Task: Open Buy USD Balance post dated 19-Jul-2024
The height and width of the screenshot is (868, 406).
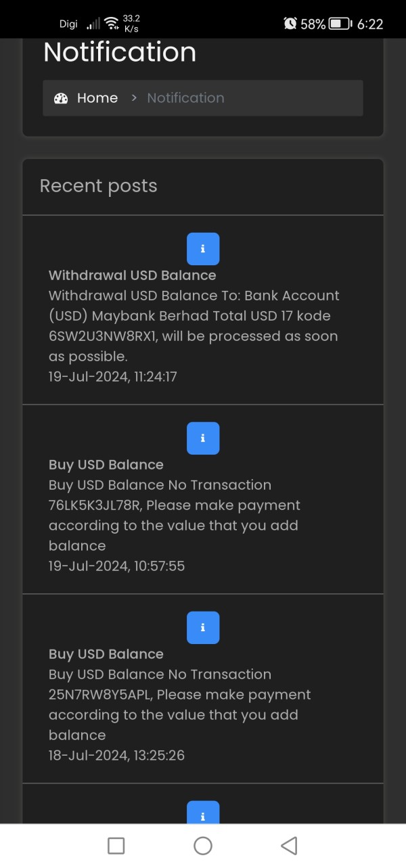Action: click(x=106, y=465)
